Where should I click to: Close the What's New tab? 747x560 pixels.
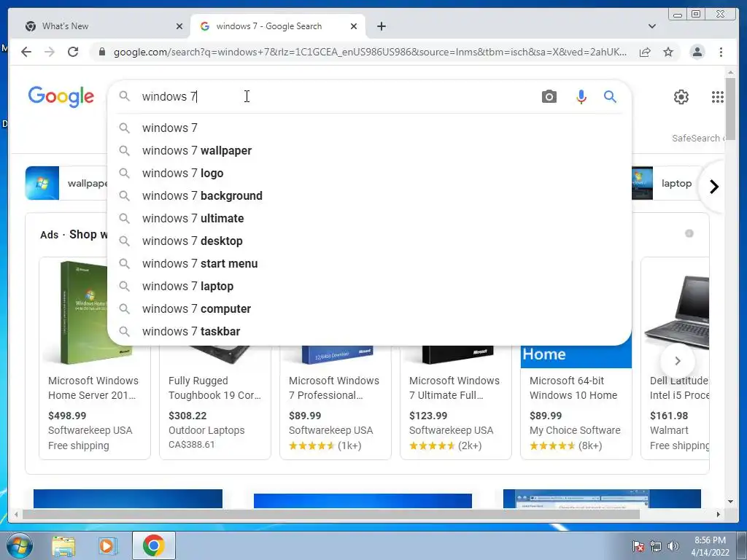[179, 26]
